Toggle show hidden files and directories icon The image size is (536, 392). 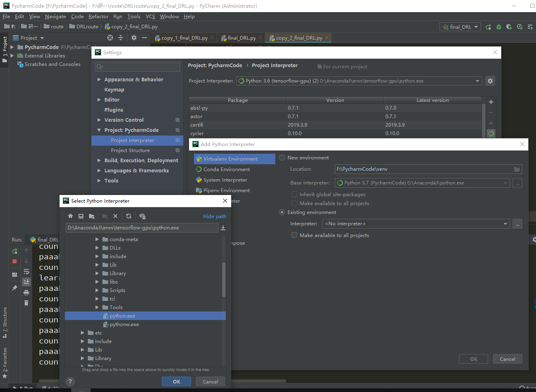click(x=143, y=216)
